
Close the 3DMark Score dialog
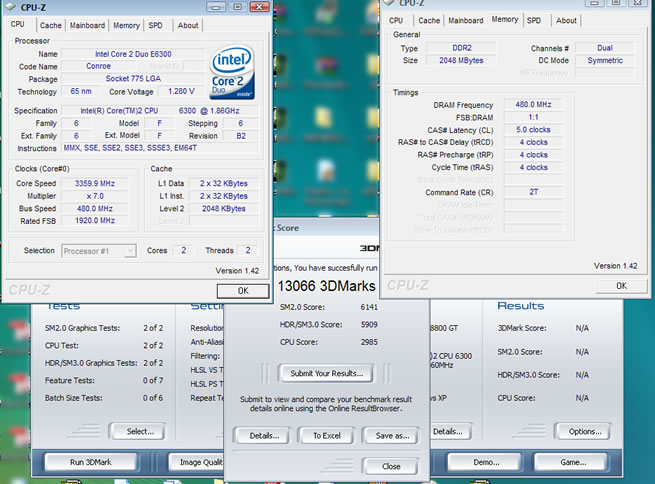(390, 466)
